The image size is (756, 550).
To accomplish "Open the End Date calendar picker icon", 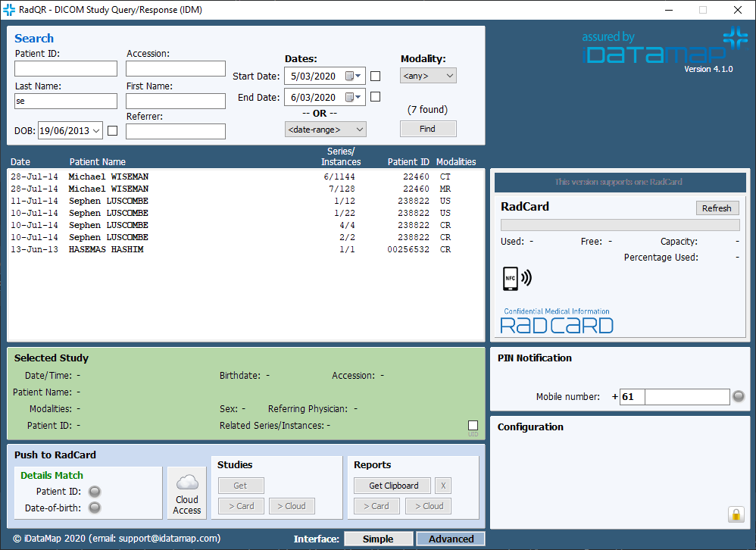I will coord(352,97).
